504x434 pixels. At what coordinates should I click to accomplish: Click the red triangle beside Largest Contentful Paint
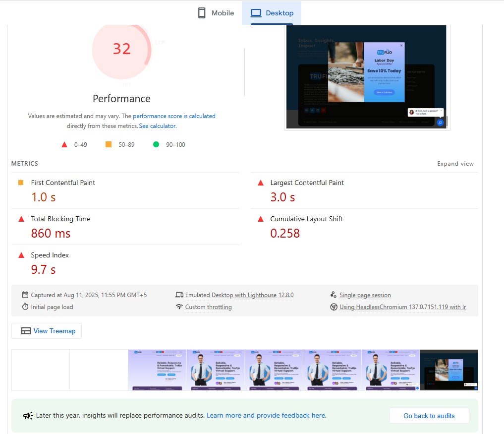click(261, 183)
